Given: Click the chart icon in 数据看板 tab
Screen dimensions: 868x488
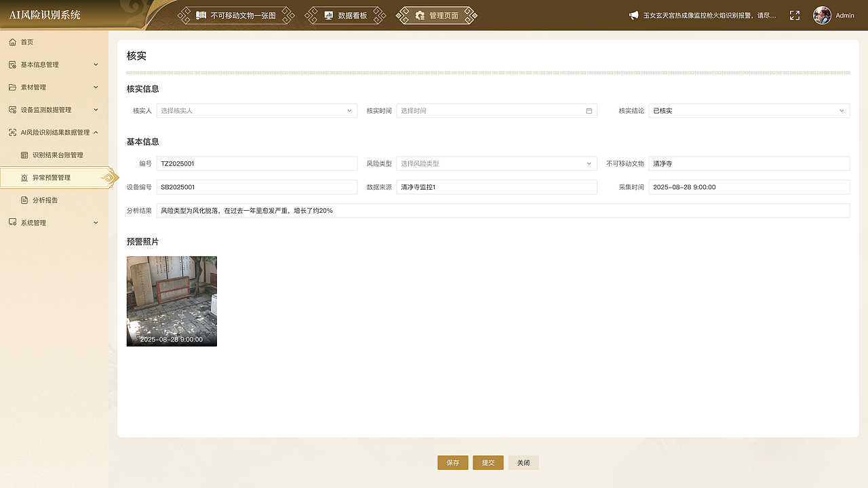Looking at the screenshot, I should (328, 15).
